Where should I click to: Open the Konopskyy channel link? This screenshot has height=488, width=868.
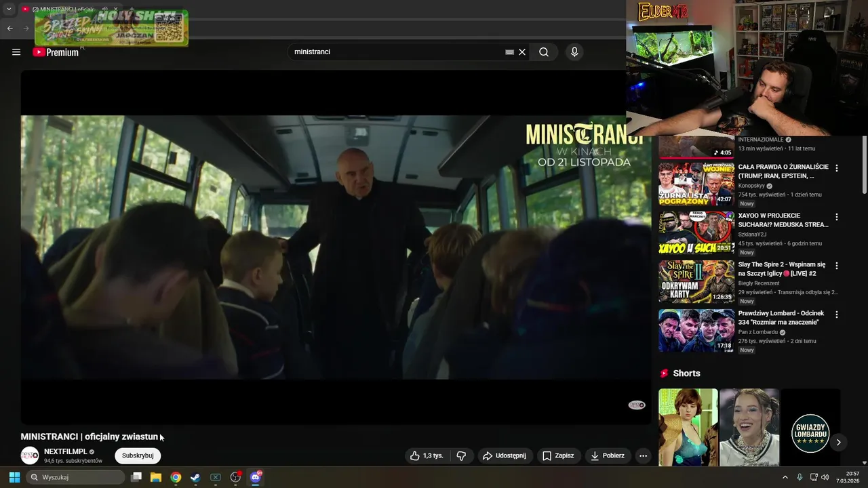(x=751, y=186)
